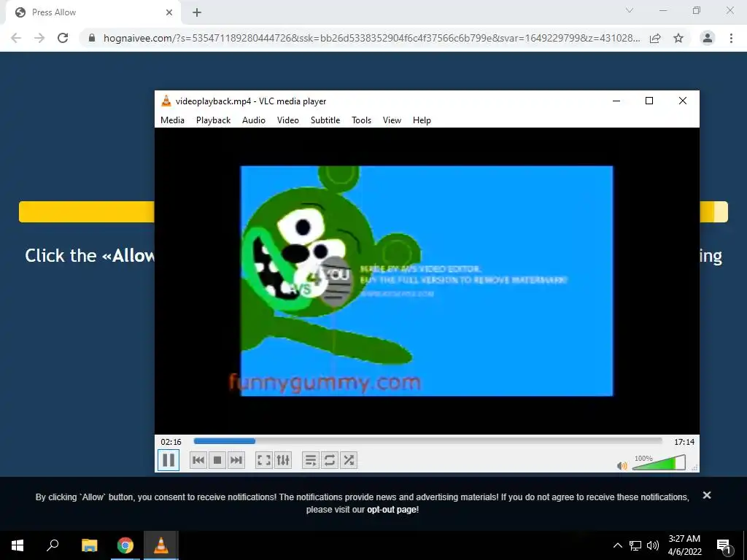This screenshot has width=747, height=560.
Task: Close the VLC media player window
Action: tap(683, 101)
